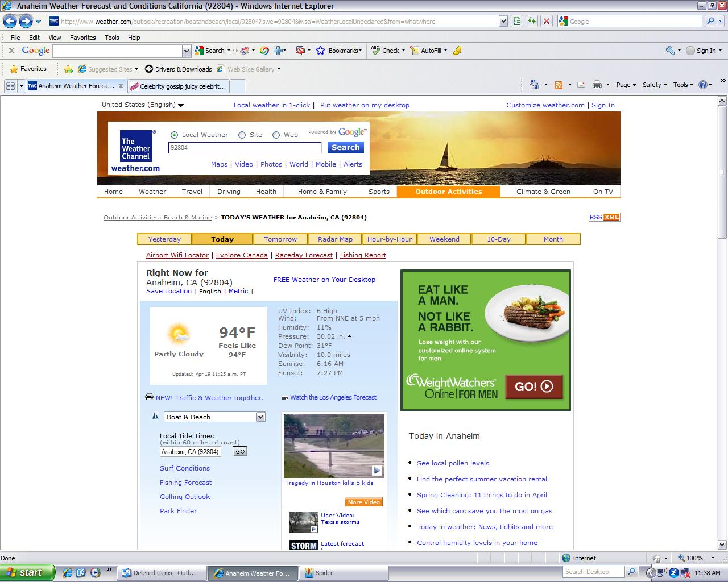The height and width of the screenshot is (582, 728).
Task: Click the Google toolbar wrench settings icon
Action: click(671, 51)
